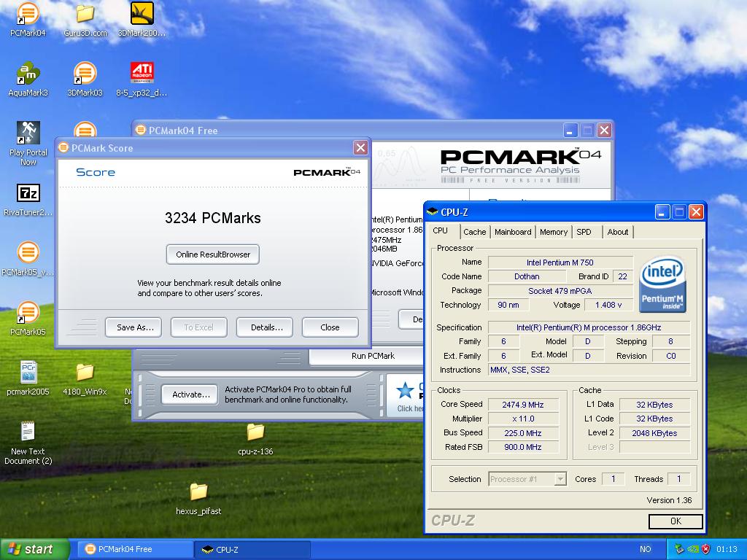Click the taskbar clock showing 01:13
747x560 pixels.
[727, 549]
